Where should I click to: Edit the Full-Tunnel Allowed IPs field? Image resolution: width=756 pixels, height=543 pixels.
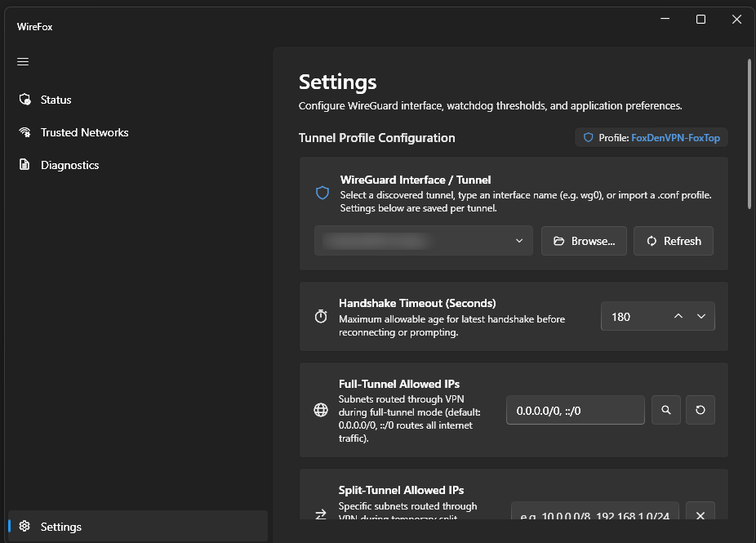tap(576, 411)
